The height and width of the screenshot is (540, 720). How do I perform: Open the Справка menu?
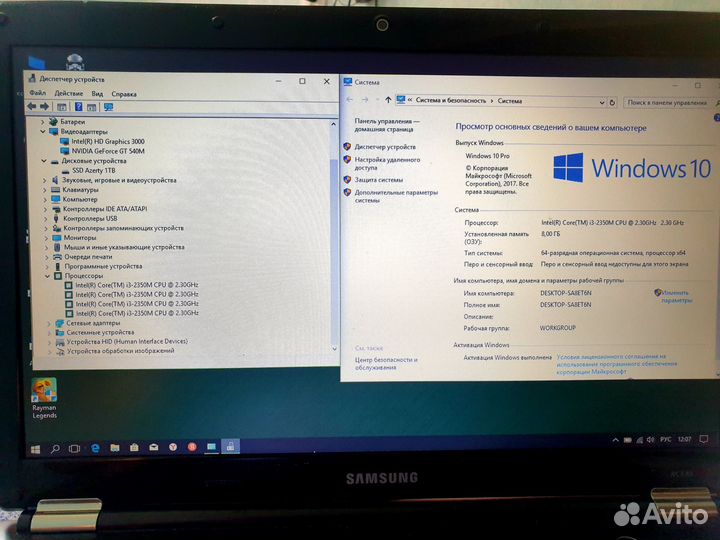pyautogui.click(x=124, y=94)
